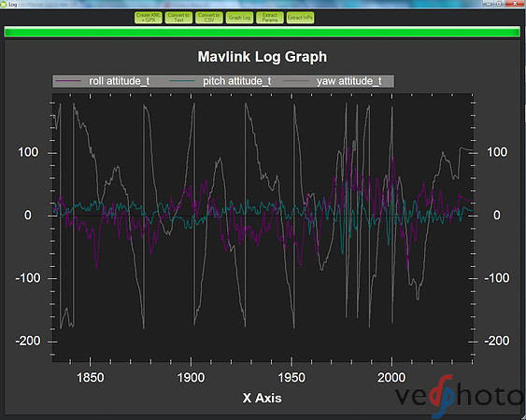Click the Create KML + GPX button
526x420 pixels.
(149, 18)
